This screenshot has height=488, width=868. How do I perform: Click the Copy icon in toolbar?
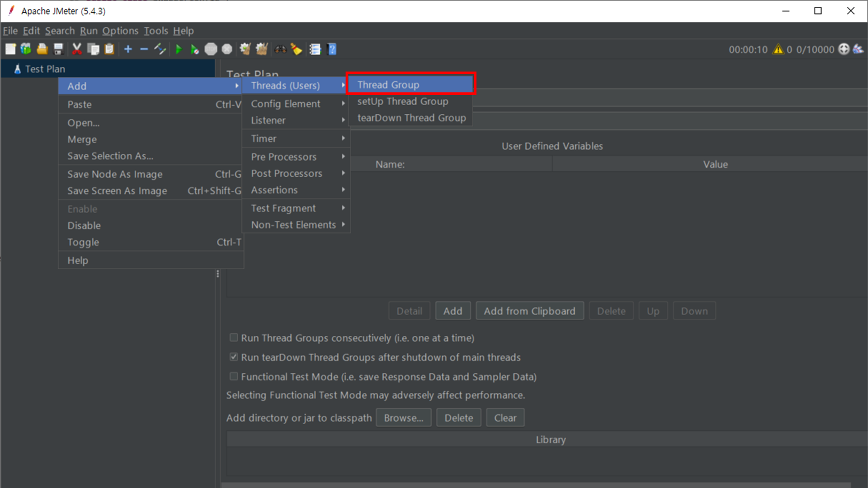[x=93, y=49]
